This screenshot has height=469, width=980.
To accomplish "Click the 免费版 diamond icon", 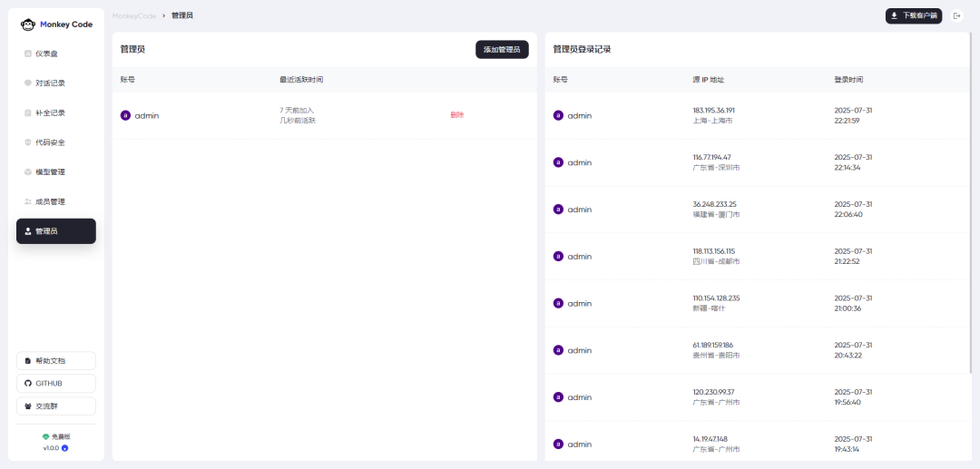I will tap(45, 437).
